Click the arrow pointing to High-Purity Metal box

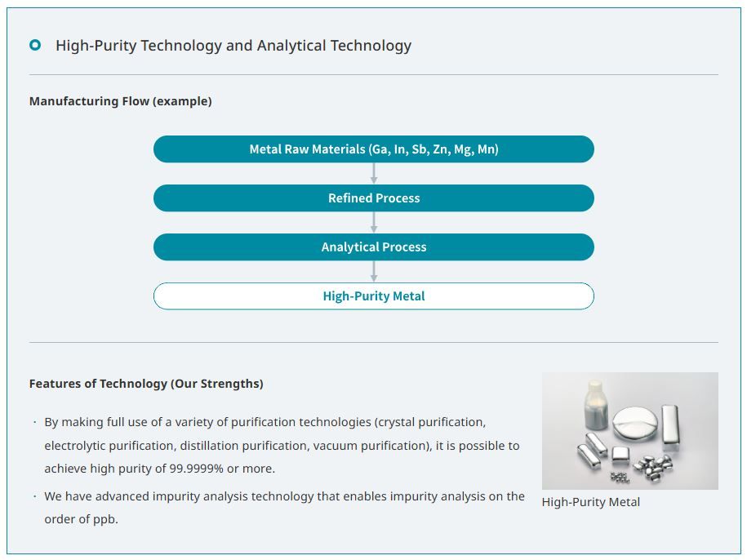pos(374,271)
